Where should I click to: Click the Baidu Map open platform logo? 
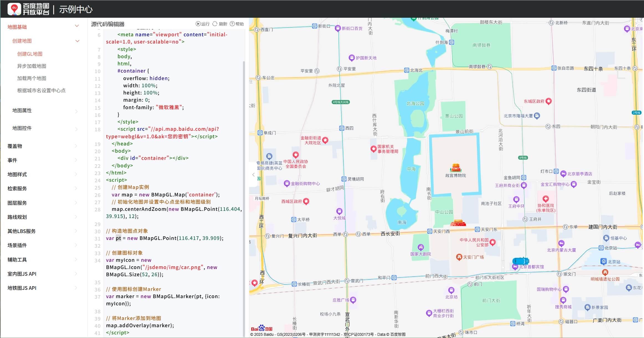click(x=28, y=9)
